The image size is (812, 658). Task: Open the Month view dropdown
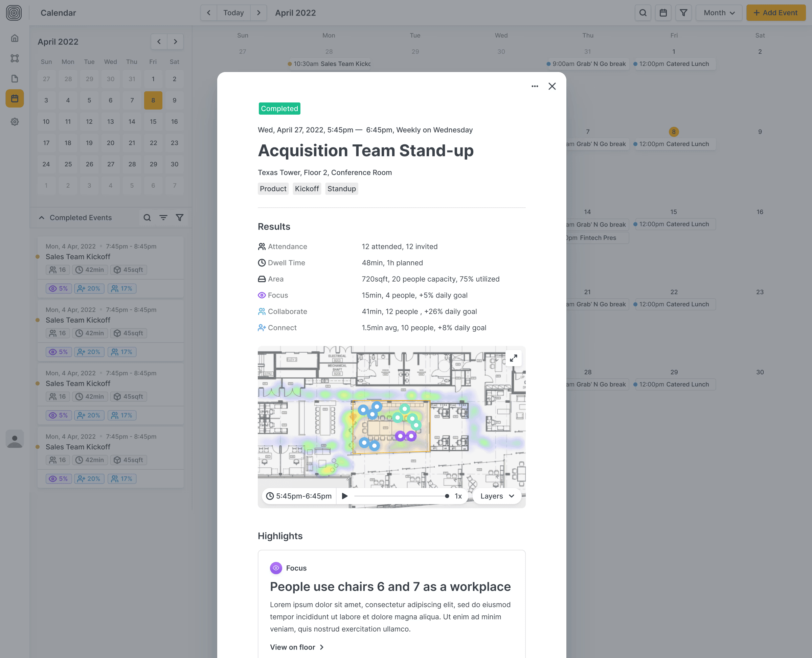pyautogui.click(x=719, y=13)
